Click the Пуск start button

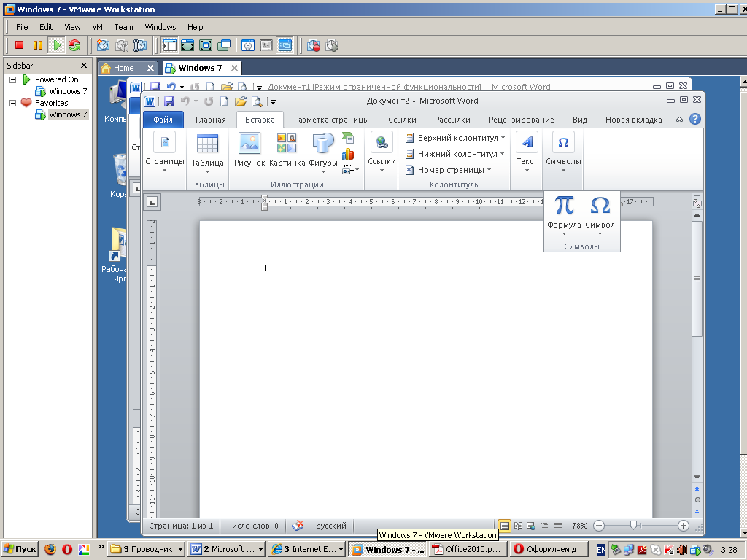[20, 549]
